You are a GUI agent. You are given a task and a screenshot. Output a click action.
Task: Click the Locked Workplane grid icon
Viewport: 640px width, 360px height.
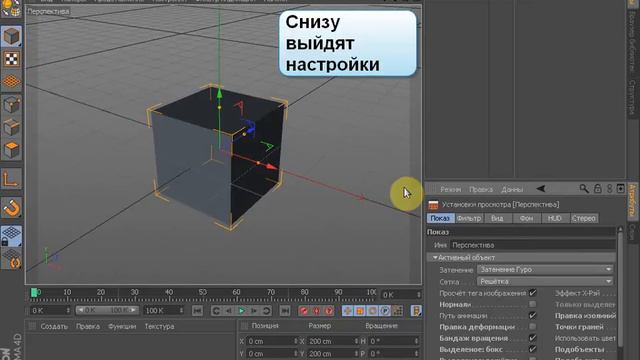coord(11,236)
